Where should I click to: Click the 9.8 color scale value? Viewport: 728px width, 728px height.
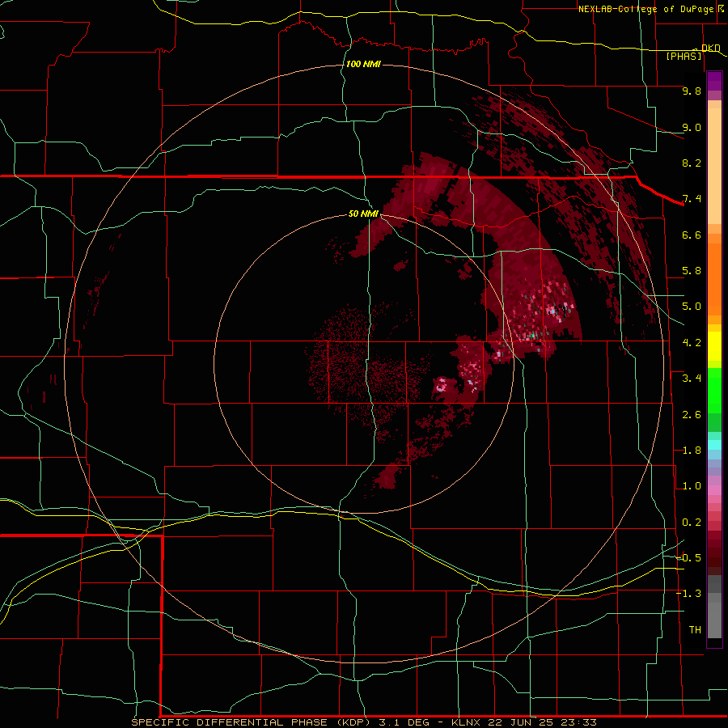point(692,91)
